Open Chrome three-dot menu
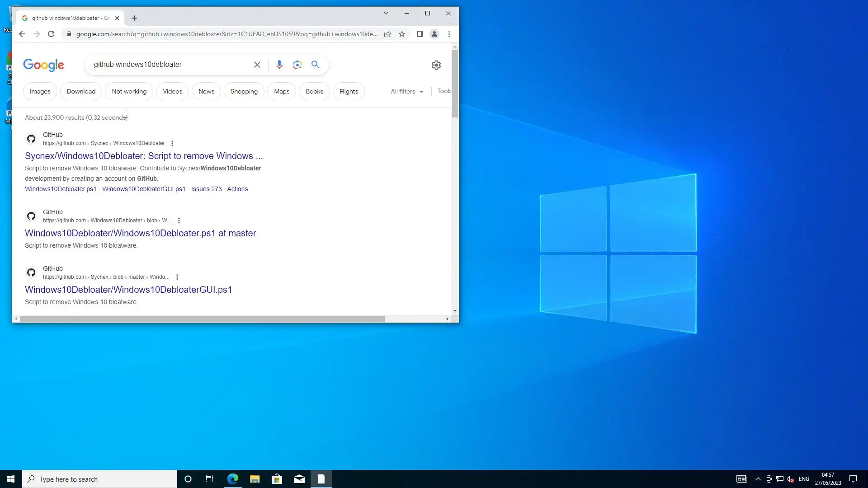 click(x=449, y=34)
